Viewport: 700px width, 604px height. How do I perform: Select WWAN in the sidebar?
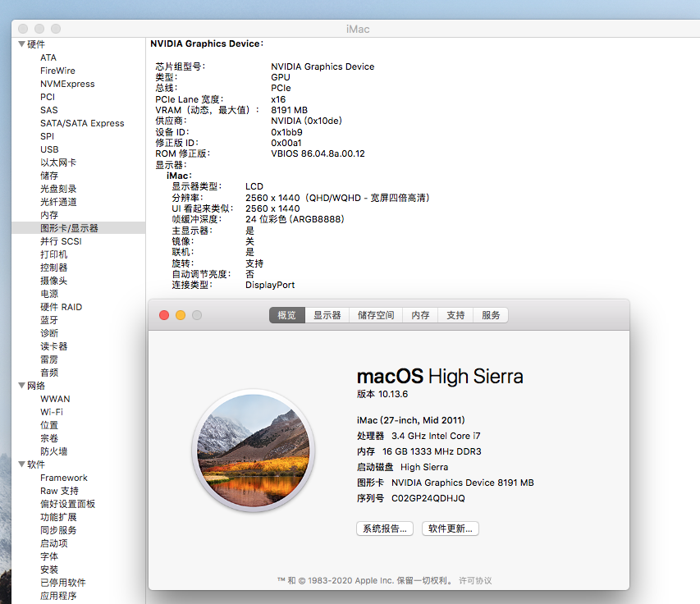pos(55,399)
